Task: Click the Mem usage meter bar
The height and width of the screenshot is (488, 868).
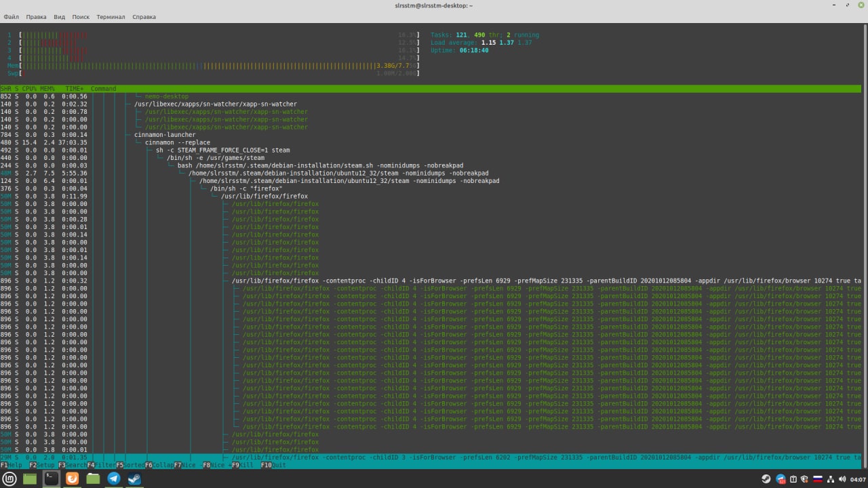Action: click(x=212, y=66)
